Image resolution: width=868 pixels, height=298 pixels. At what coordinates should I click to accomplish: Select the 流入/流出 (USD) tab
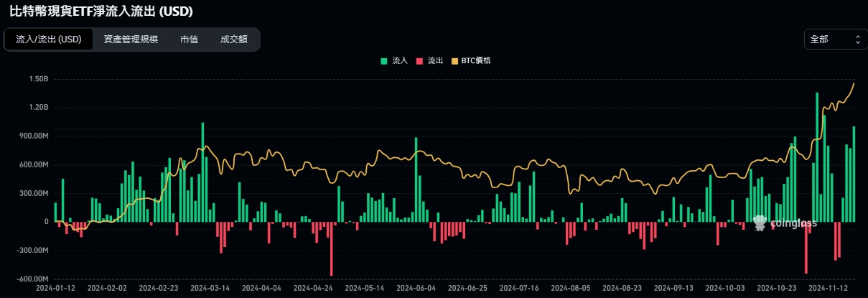click(x=49, y=39)
